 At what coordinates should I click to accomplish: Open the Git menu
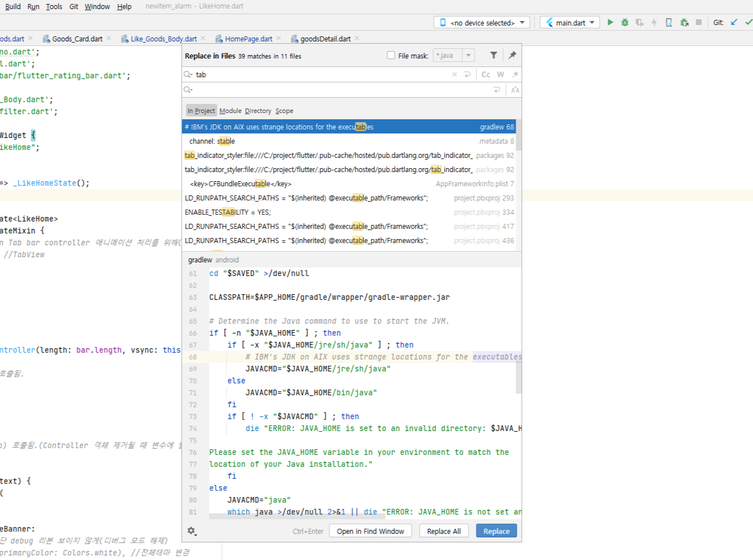click(x=74, y=6)
